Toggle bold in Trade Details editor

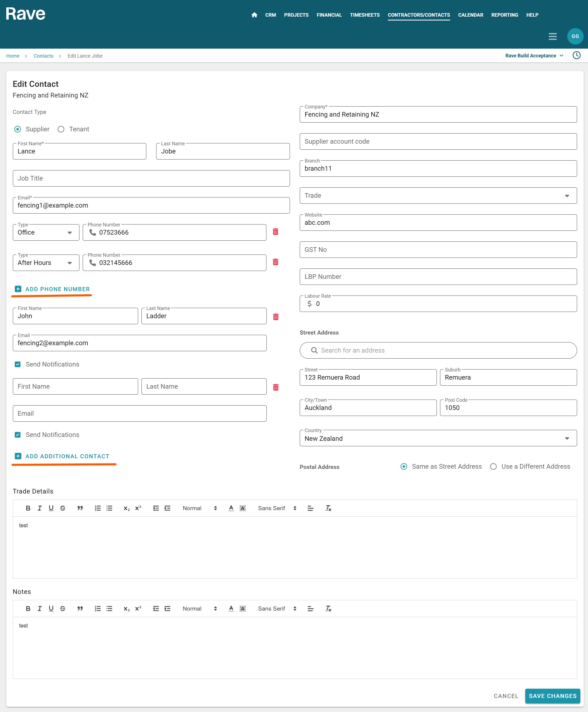point(28,508)
